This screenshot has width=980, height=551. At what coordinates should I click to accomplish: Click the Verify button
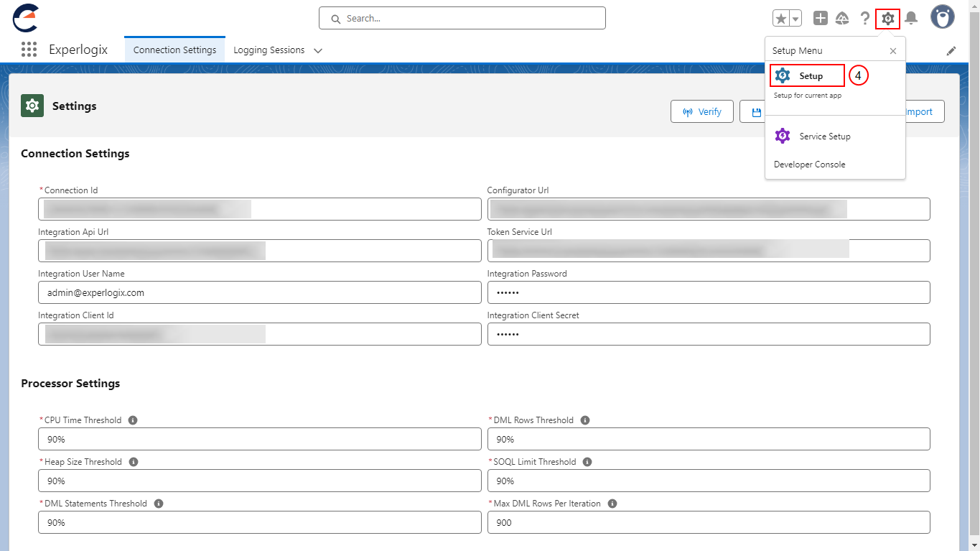[702, 111]
